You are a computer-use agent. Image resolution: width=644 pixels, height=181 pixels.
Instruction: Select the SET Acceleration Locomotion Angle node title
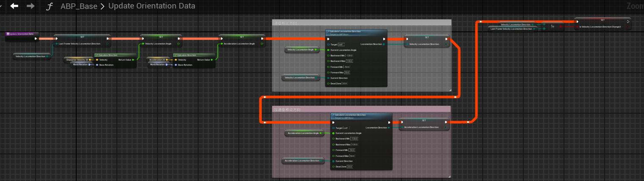[242, 36]
